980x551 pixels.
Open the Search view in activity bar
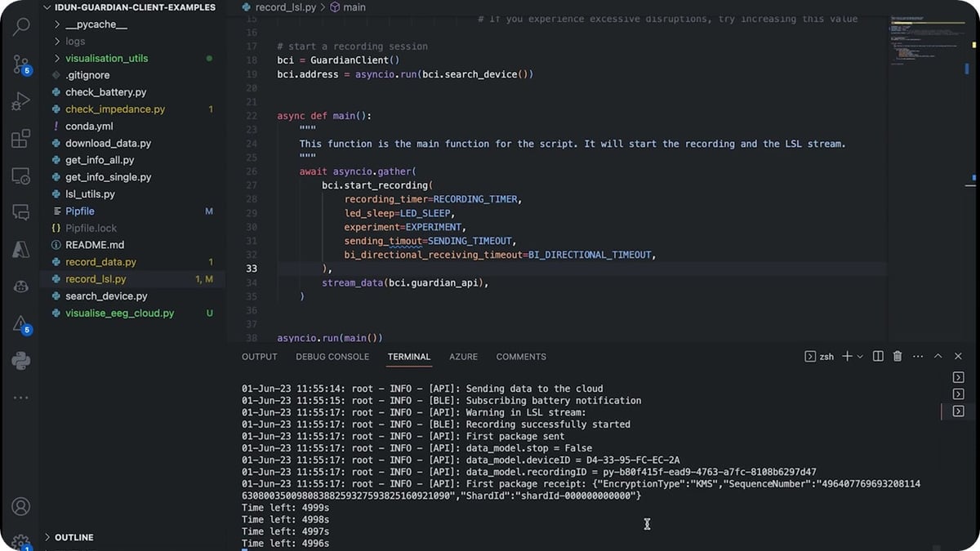(x=21, y=27)
